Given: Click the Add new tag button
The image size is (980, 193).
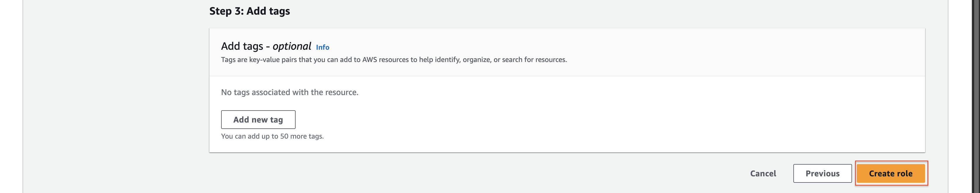Looking at the screenshot, I should (x=258, y=120).
